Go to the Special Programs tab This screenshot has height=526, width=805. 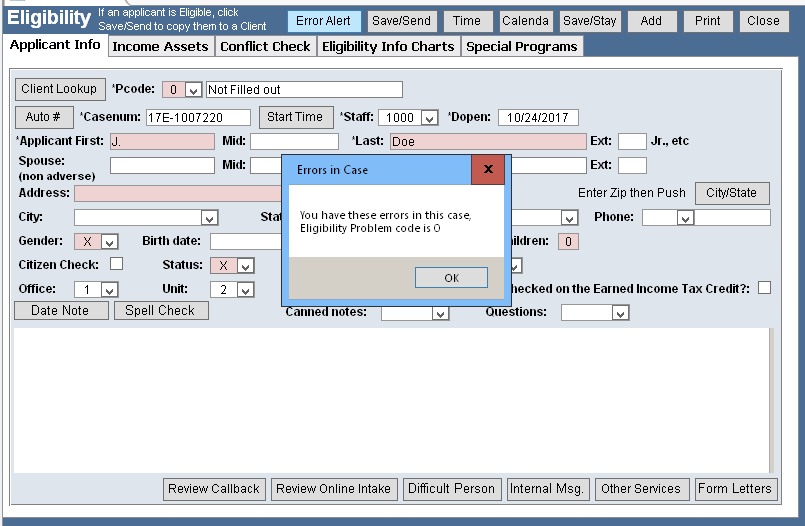click(521, 47)
